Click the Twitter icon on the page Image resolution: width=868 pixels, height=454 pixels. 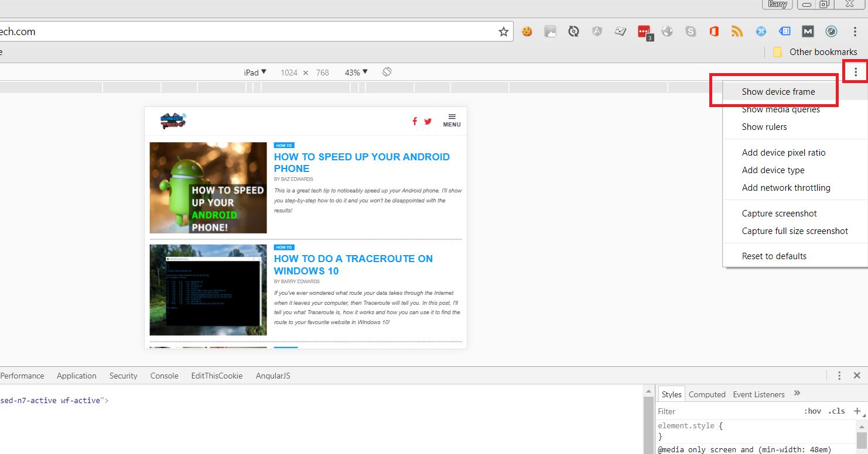pyautogui.click(x=428, y=121)
